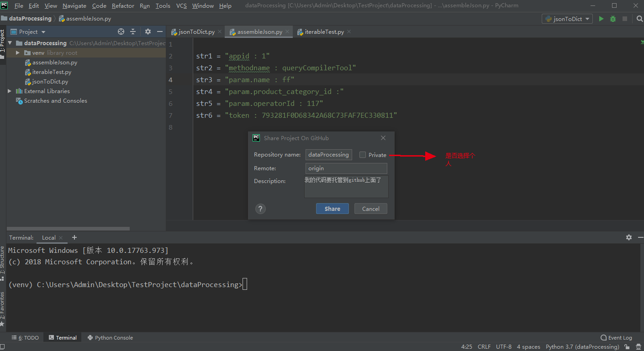Hide the Terminal tool window
This screenshot has width=644, height=351.
(639, 237)
